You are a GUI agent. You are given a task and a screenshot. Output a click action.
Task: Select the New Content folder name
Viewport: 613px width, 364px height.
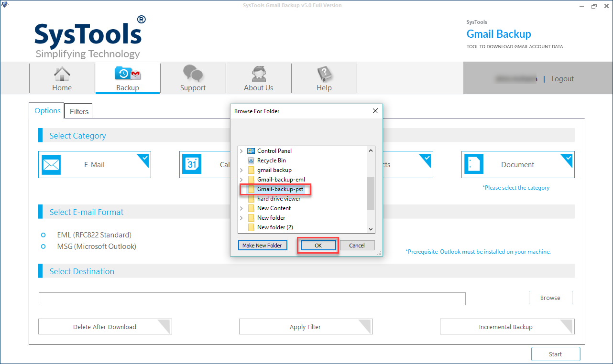(274, 208)
